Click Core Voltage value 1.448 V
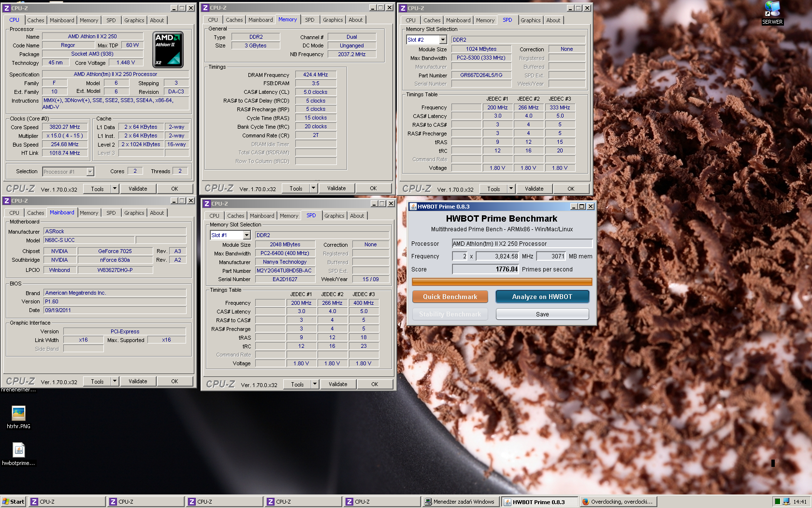The height and width of the screenshot is (508, 812). [126, 63]
